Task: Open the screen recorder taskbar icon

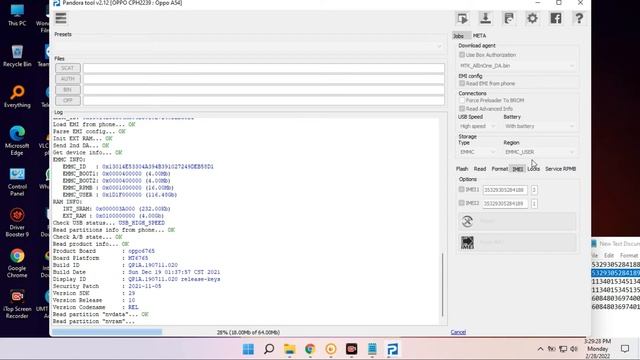Action: pos(351,349)
